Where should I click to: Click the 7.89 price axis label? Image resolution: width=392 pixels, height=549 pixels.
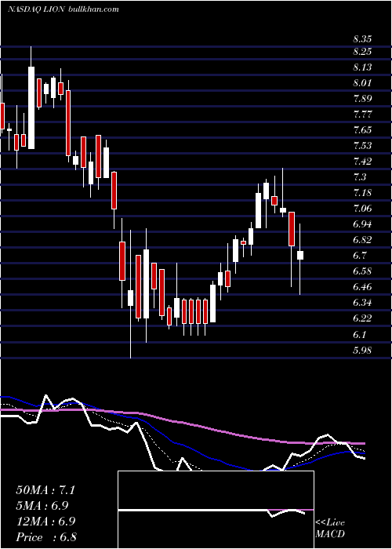[x=362, y=99]
